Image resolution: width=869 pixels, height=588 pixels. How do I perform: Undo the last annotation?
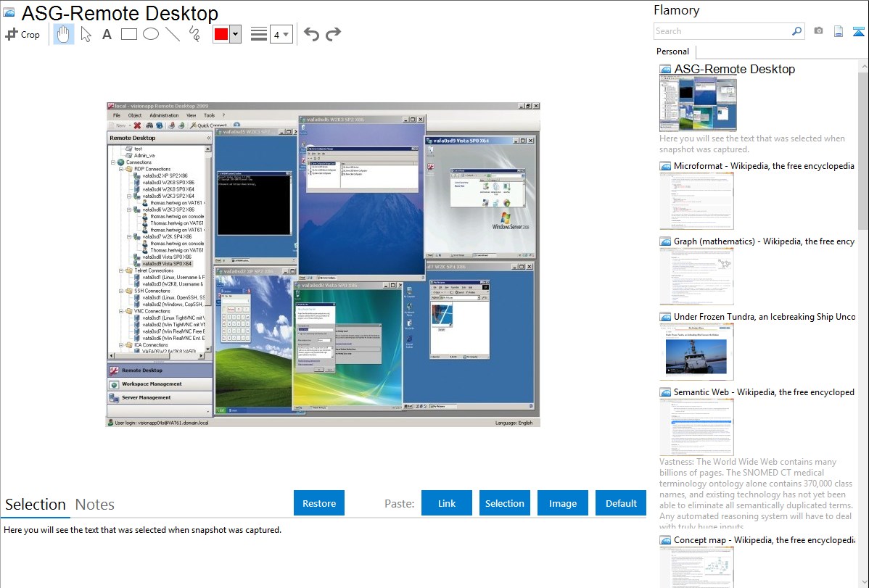coord(311,34)
